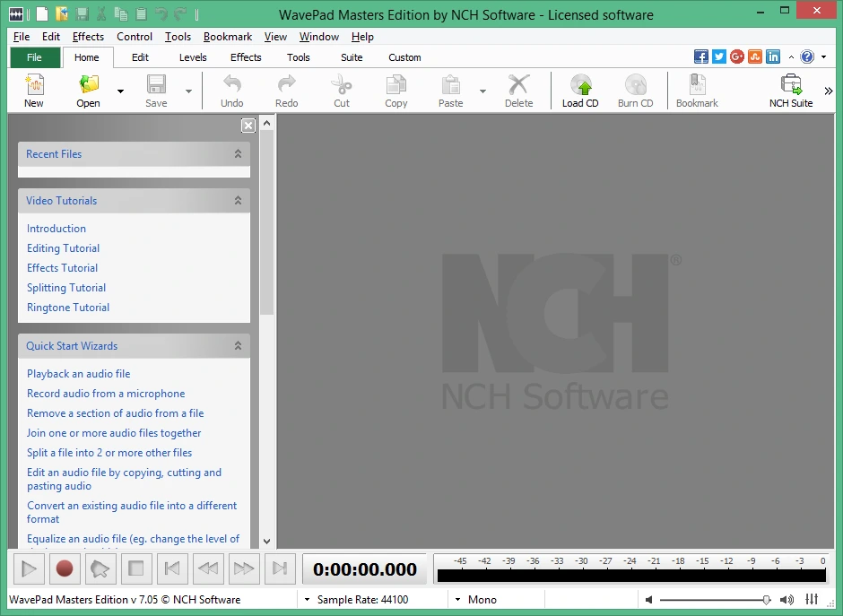The image size is (843, 616).
Task: Switch to the Custom ribbon tab
Action: coord(404,57)
